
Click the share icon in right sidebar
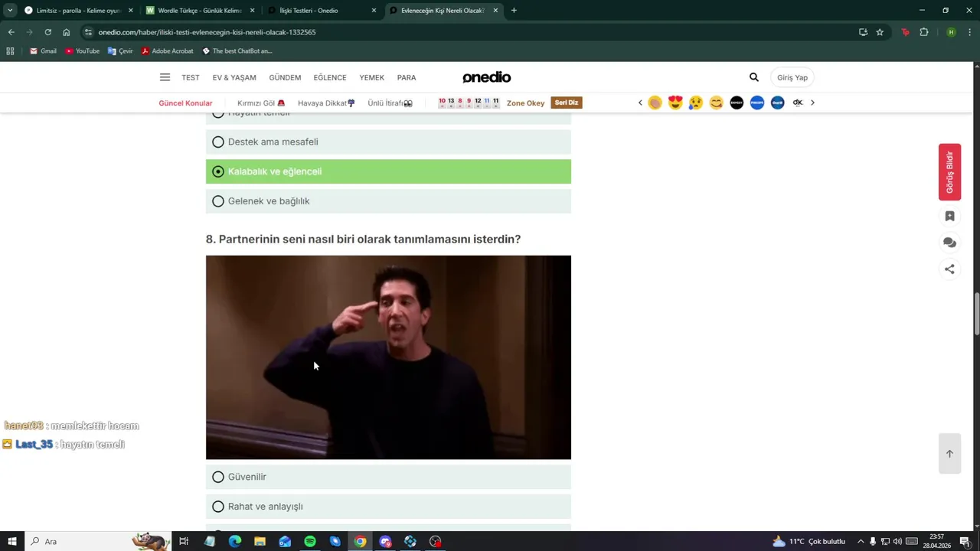pyautogui.click(x=949, y=269)
